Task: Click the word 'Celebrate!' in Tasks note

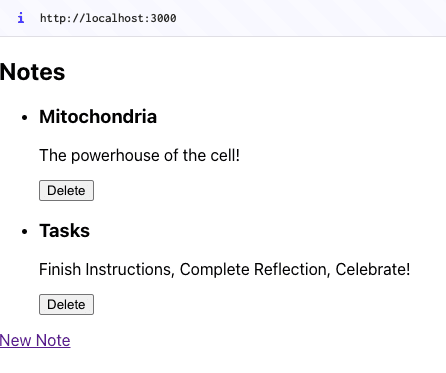Action: click(373, 269)
